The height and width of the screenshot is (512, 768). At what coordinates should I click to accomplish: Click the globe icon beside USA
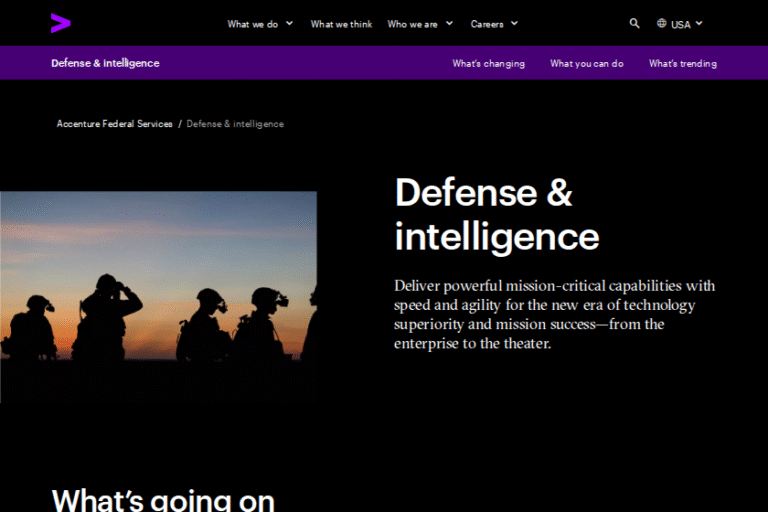662,23
